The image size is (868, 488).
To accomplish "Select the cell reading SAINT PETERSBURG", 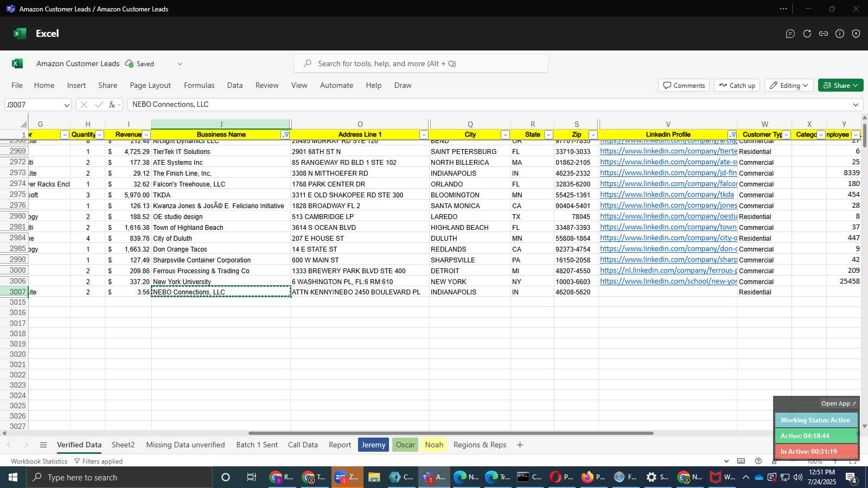I will pos(470,152).
